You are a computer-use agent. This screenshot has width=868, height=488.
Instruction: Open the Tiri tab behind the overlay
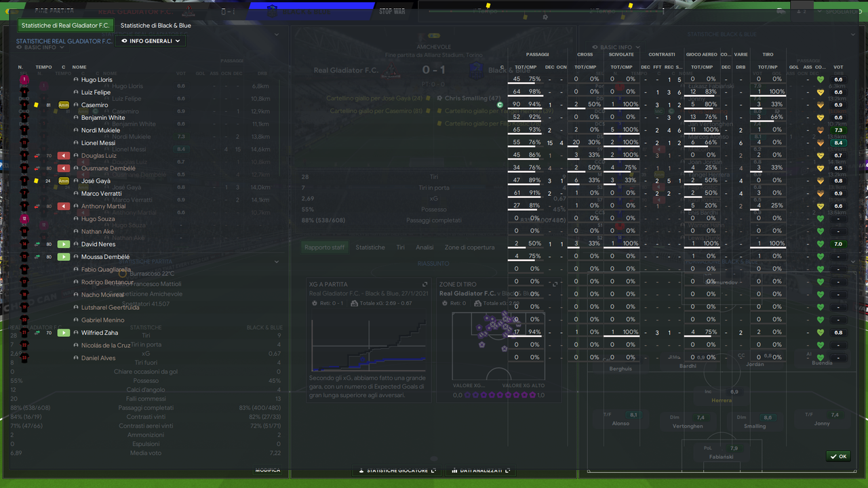pyautogui.click(x=401, y=247)
